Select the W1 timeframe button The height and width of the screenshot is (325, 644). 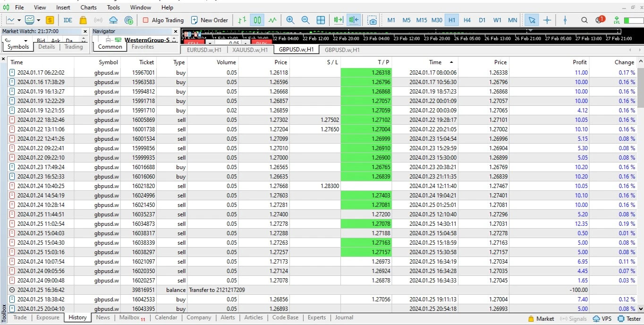click(x=497, y=20)
